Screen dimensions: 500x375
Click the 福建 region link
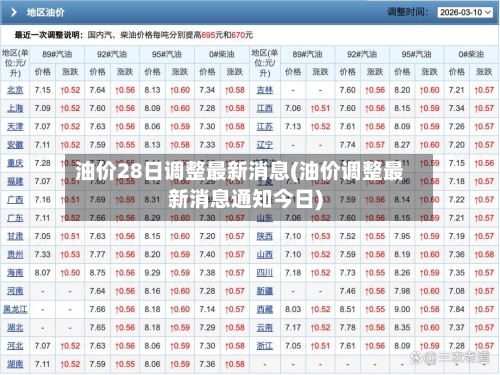click(15, 181)
